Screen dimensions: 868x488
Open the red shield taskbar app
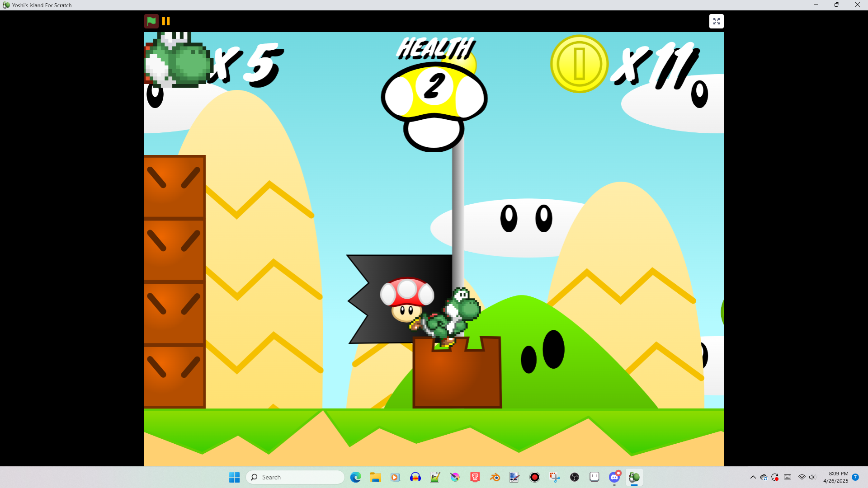pos(475,477)
